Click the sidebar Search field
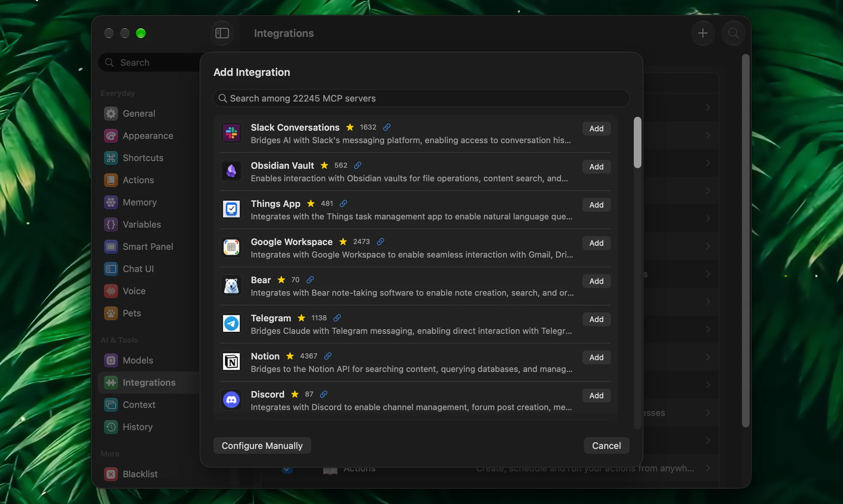The width and height of the screenshot is (843, 504). (x=150, y=62)
